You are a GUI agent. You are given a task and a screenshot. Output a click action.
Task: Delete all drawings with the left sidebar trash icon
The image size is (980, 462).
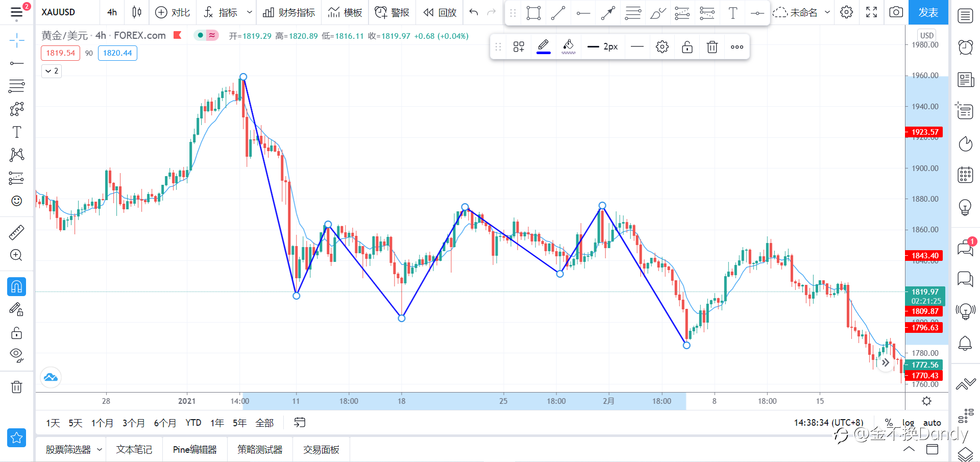(x=17, y=387)
